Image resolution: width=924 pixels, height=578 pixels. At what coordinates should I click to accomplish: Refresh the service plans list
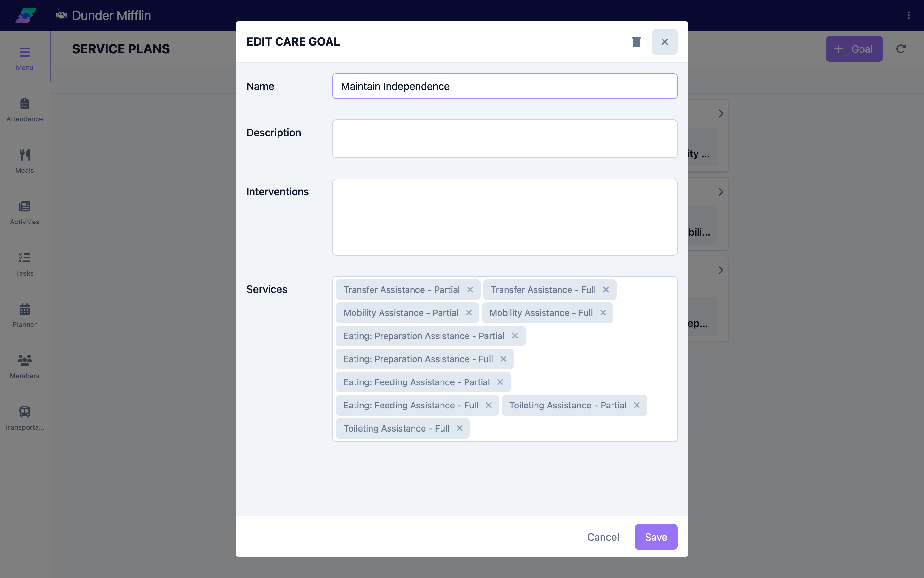[x=901, y=49]
